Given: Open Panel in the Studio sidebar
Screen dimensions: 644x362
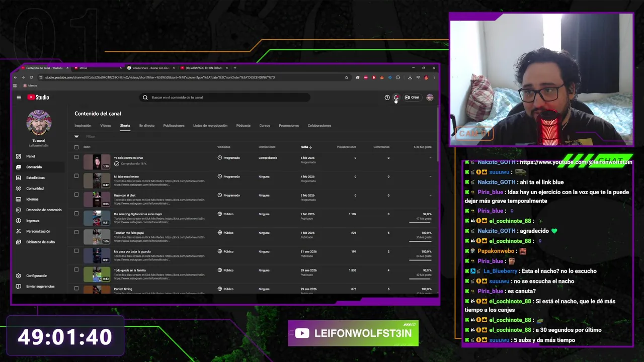Looking at the screenshot, I should 31,156.
